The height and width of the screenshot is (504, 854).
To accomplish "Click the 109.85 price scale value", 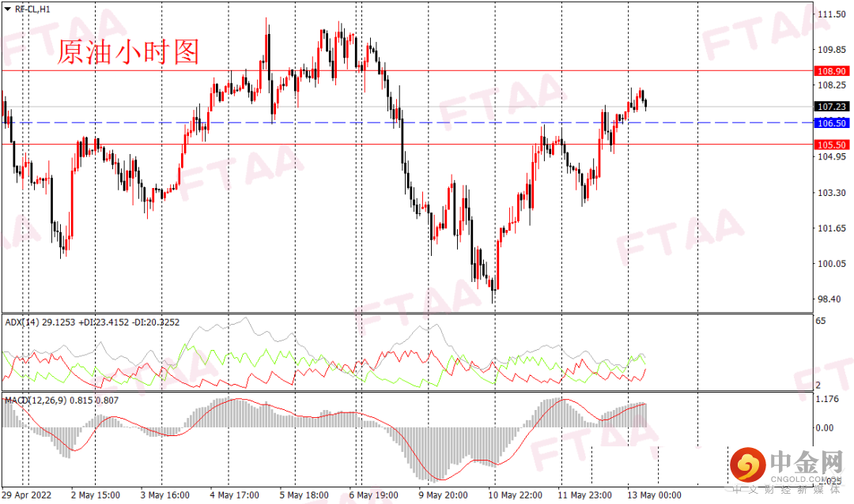I will coord(832,50).
